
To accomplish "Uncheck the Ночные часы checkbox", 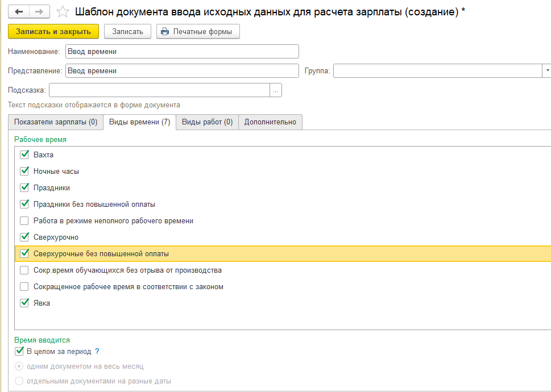I will (24, 171).
